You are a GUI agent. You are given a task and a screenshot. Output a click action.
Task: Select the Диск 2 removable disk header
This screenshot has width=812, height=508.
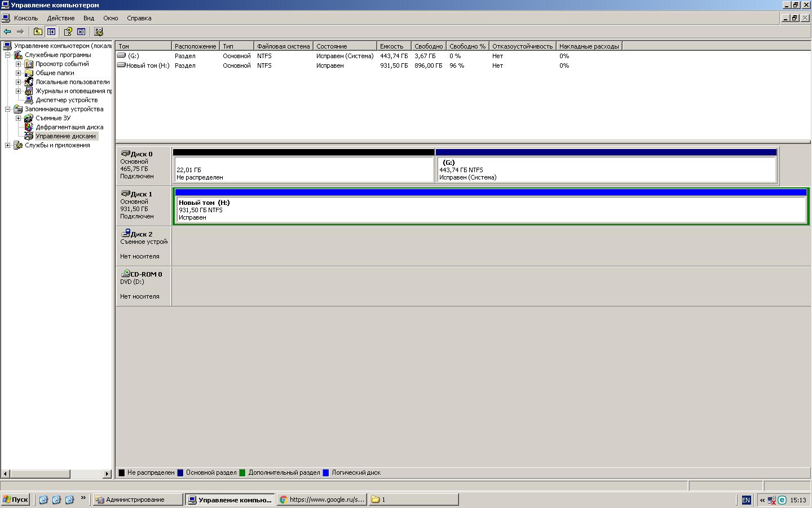[144, 246]
